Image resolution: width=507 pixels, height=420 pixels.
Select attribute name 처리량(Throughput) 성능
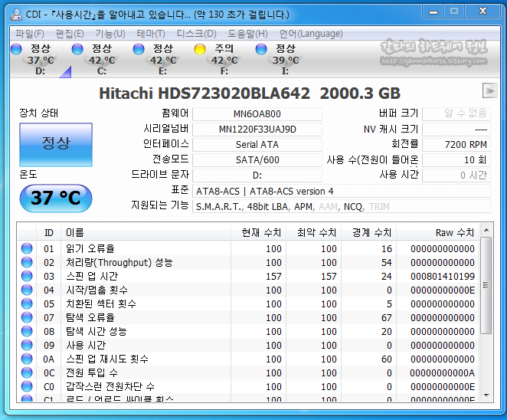[119, 262]
